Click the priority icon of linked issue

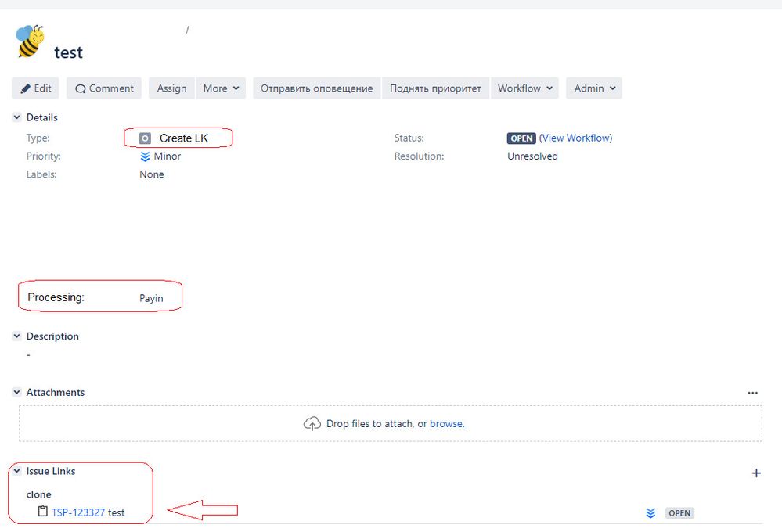coord(650,513)
